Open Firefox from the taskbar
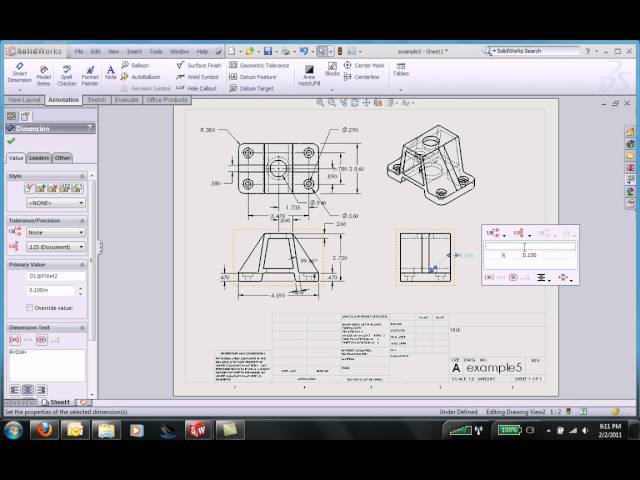This screenshot has width=640, height=480. pos(44,430)
